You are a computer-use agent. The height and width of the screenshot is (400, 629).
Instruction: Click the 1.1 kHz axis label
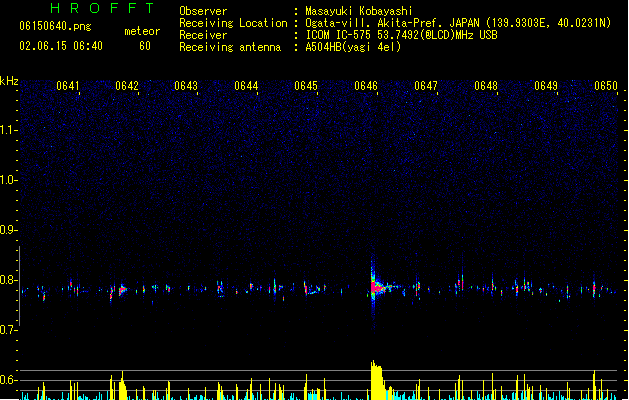8,130
